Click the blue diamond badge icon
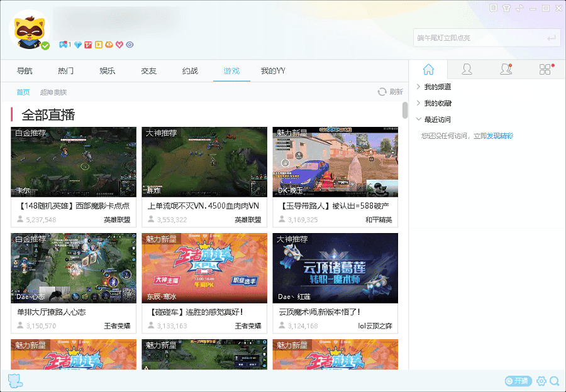 (x=78, y=45)
